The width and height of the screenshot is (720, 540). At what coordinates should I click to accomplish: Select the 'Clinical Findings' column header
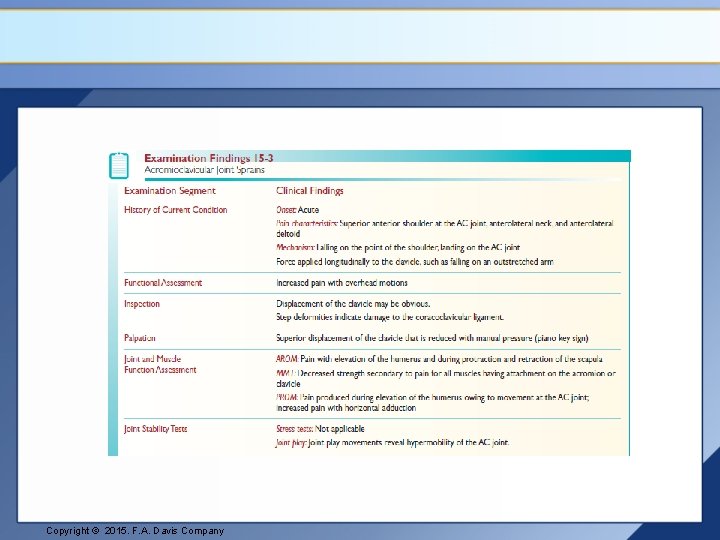[x=309, y=191]
